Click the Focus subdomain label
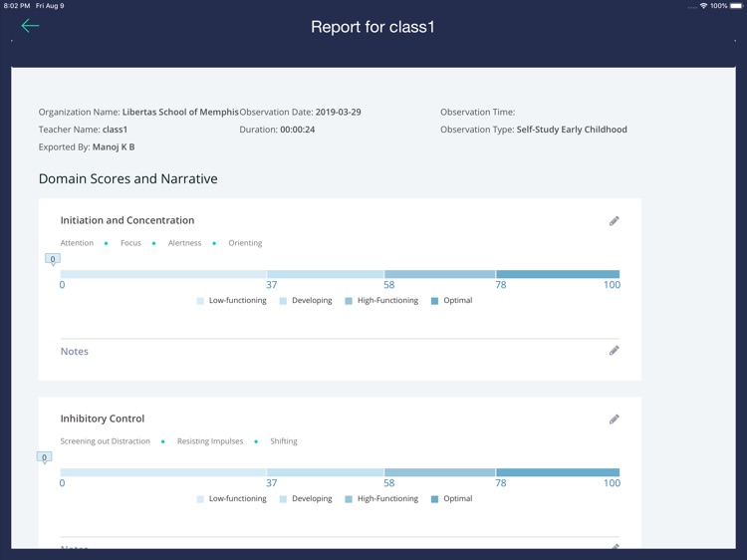The width and height of the screenshot is (747, 560). (131, 243)
